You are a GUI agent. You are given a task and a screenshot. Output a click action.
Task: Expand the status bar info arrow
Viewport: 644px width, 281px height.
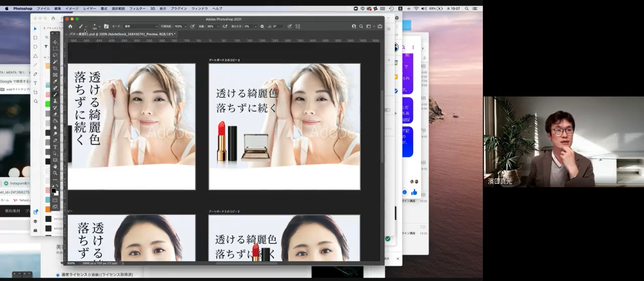point(123,263)
